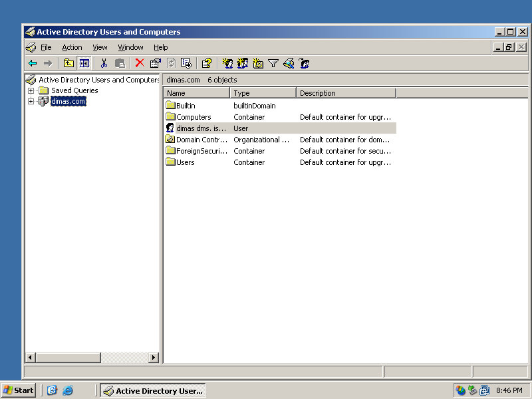Screen dimensions: 532x399
Task: Click the Forward arrow toolbar button
Action: point(48,63)
